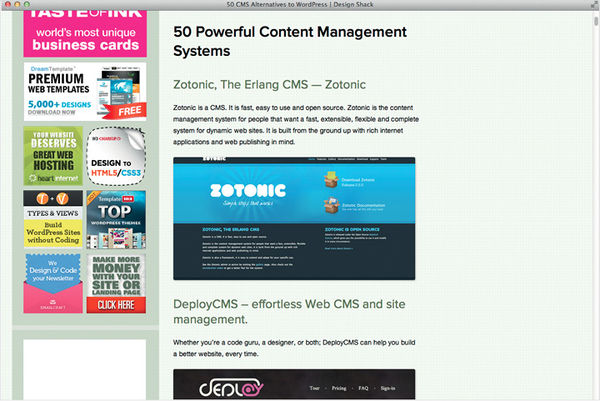The image size is (600, 401).
Task: Click the Design & Code your Newsletter ad
Action: pos(53,283)
